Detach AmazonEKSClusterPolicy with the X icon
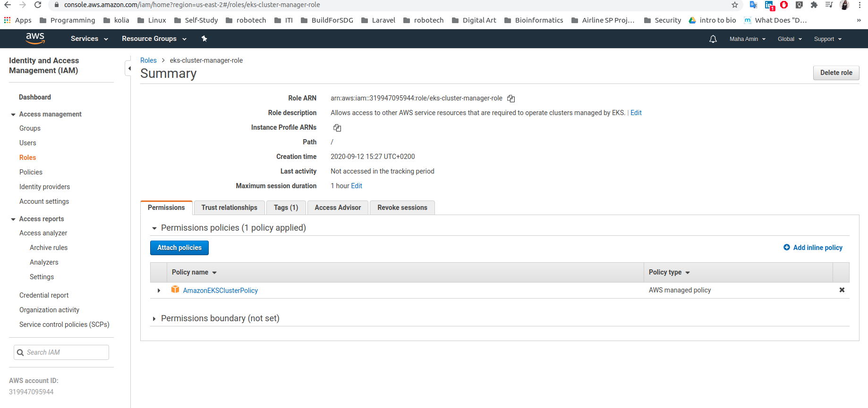The width and height of the screenshot is (868, 408). click(x=842, y=290)
